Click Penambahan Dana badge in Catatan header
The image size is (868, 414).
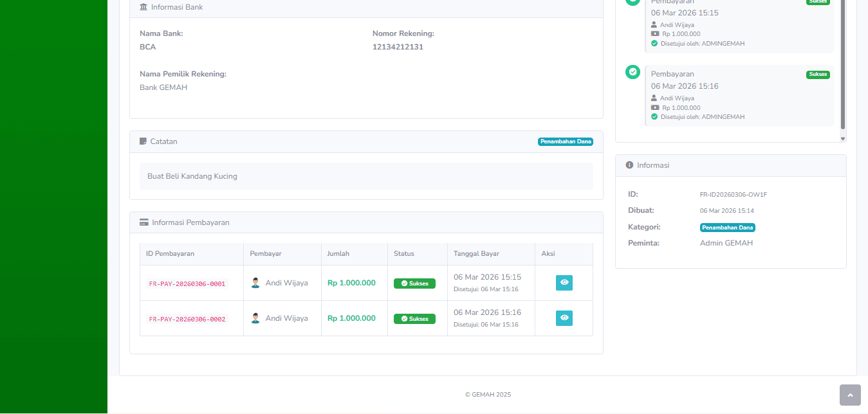coord(565,141)
